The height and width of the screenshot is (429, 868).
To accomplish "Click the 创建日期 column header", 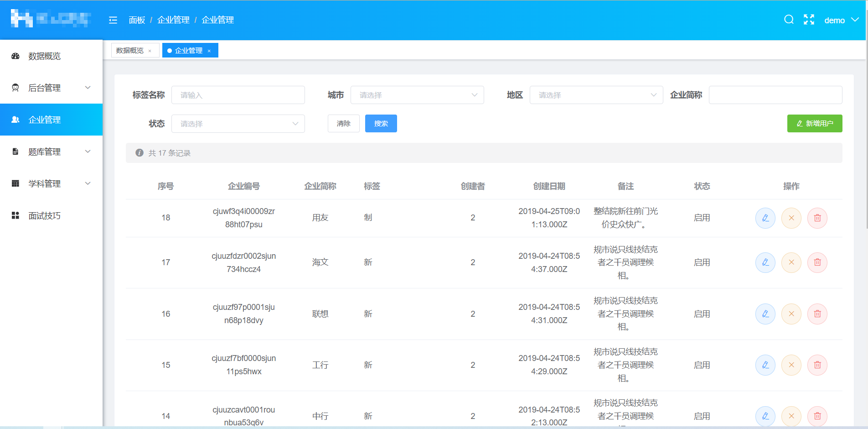I will coord(549,186).
